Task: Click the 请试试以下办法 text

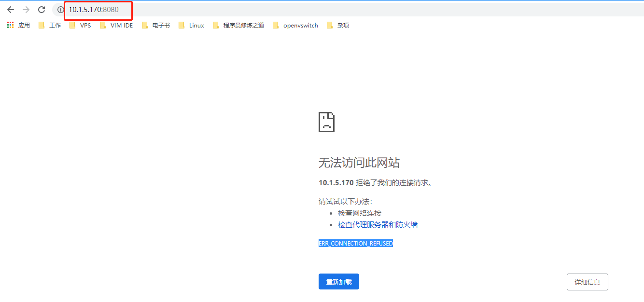Action: [x=345, y=201]
